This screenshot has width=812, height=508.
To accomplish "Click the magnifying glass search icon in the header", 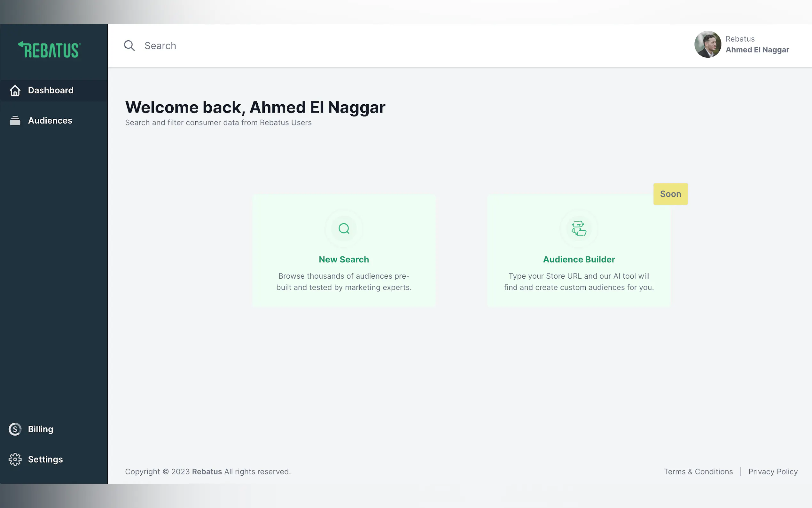I will click(129, 46).
